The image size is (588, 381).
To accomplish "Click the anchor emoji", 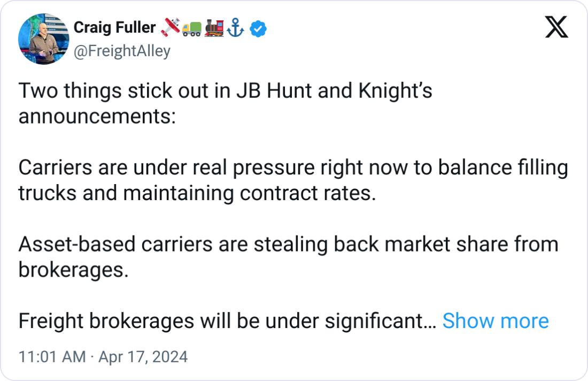I will pos(236,28).
